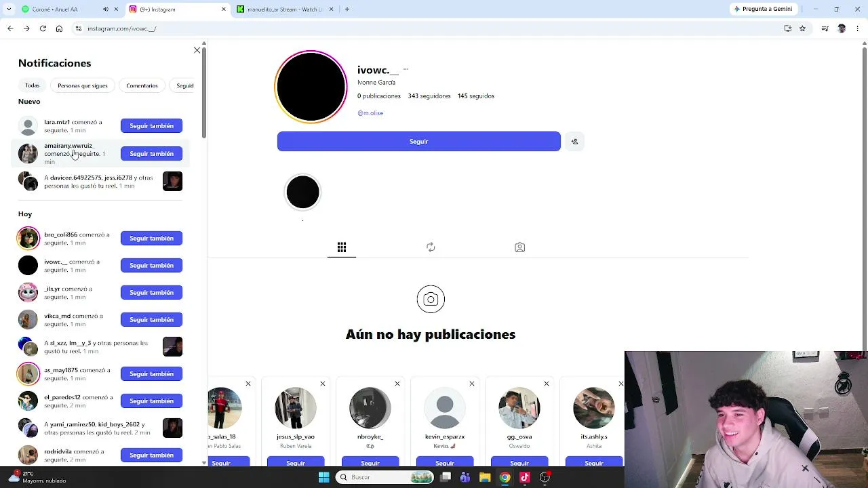Open Microsoft Teams from the taskbar
This screenshot has height=488, width=868.
465,477
